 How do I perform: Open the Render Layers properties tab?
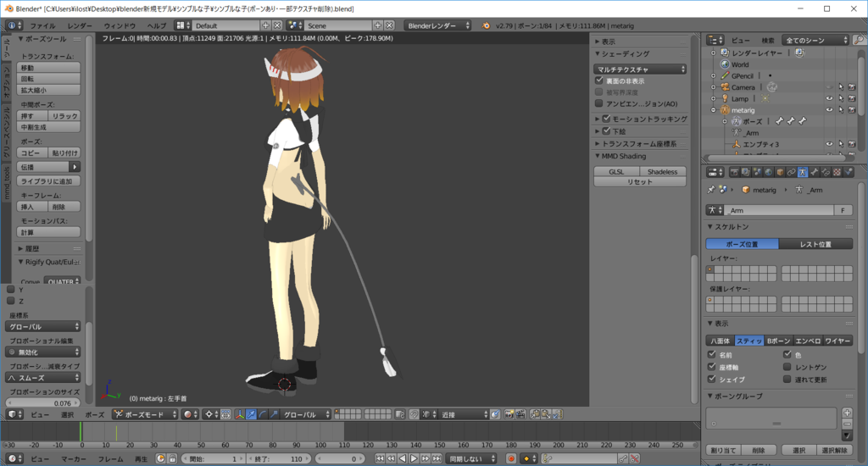746,173
